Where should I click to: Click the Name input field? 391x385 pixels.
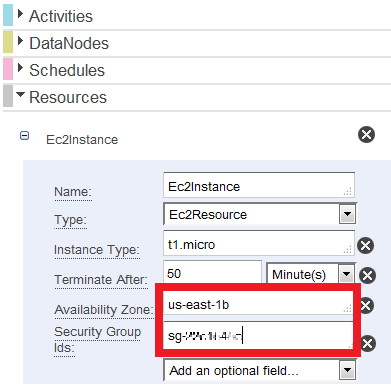pos(259,185)
